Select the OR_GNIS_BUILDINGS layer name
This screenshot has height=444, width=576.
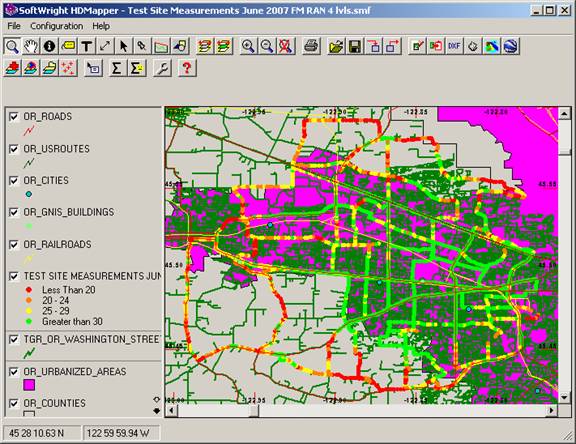click(69, 212)
